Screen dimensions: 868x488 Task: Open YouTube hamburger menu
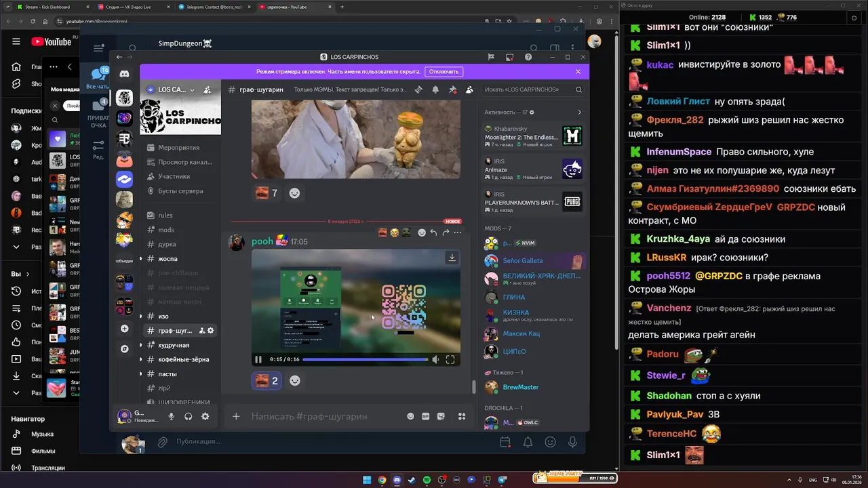(16, 41)
